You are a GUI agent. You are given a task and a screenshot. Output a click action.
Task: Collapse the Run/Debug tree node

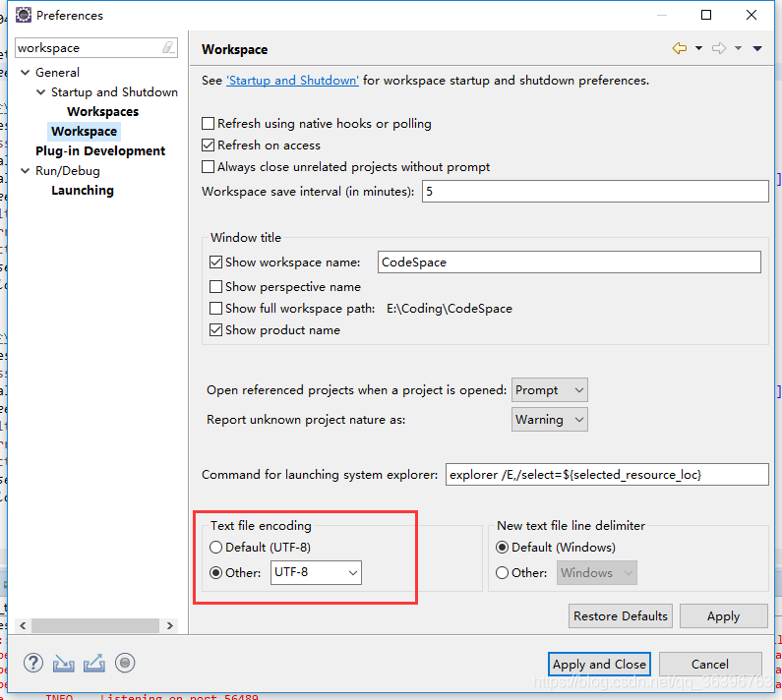[25, 170]
